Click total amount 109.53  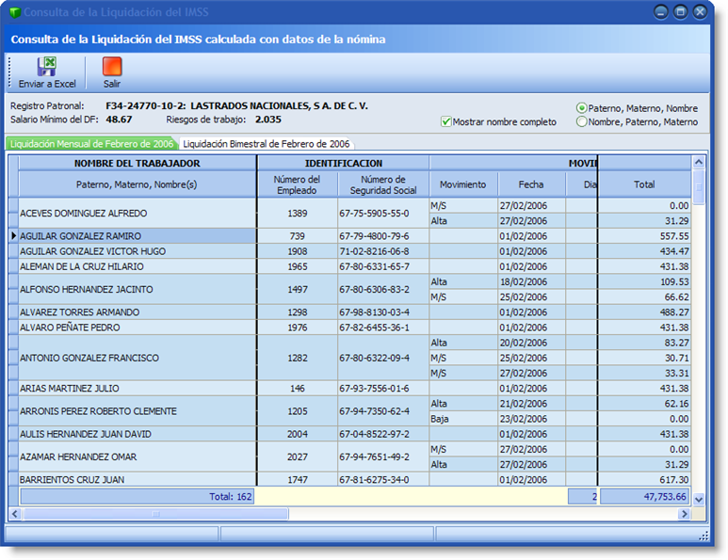644,281
